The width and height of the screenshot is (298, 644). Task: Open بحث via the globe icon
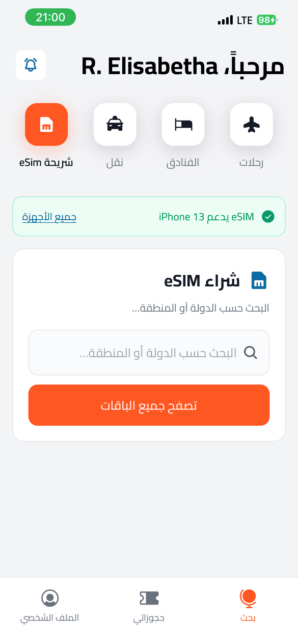point(248,599)
